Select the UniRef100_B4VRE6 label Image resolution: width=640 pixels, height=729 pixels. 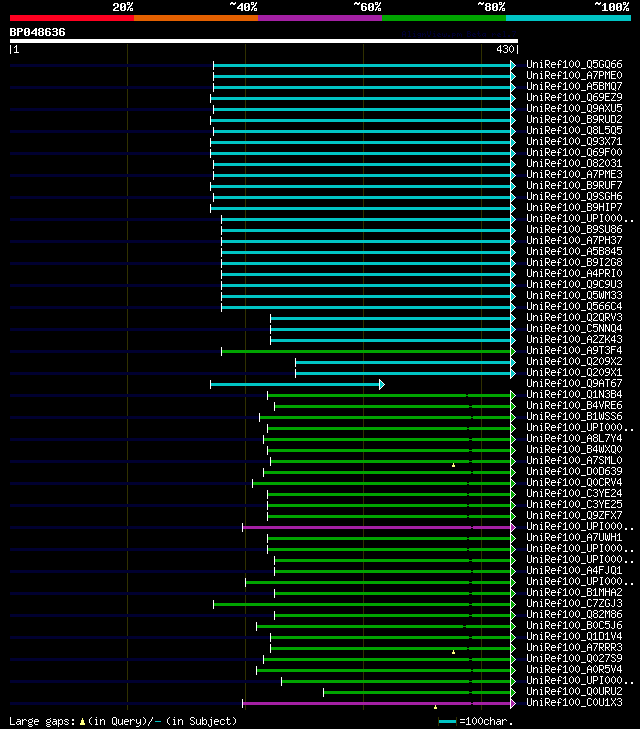click(574, 405)
